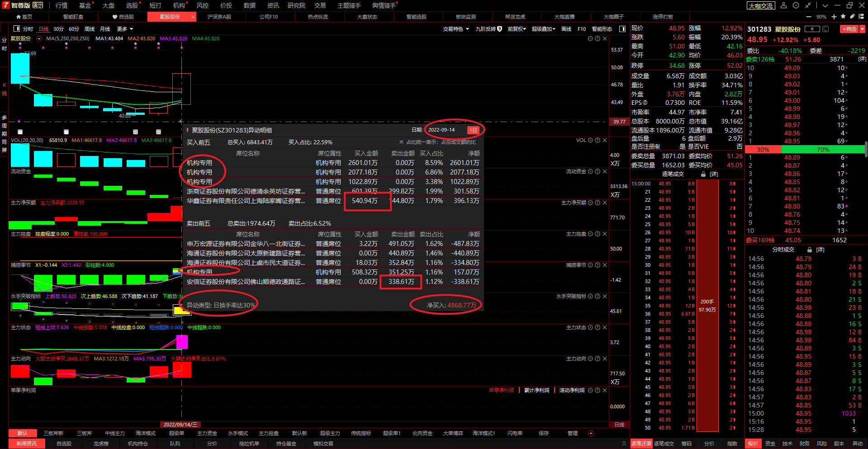The width and height of the screenshot is (868, 449).
Task: Click the 大咖交流 button
Action: (761, 6)
